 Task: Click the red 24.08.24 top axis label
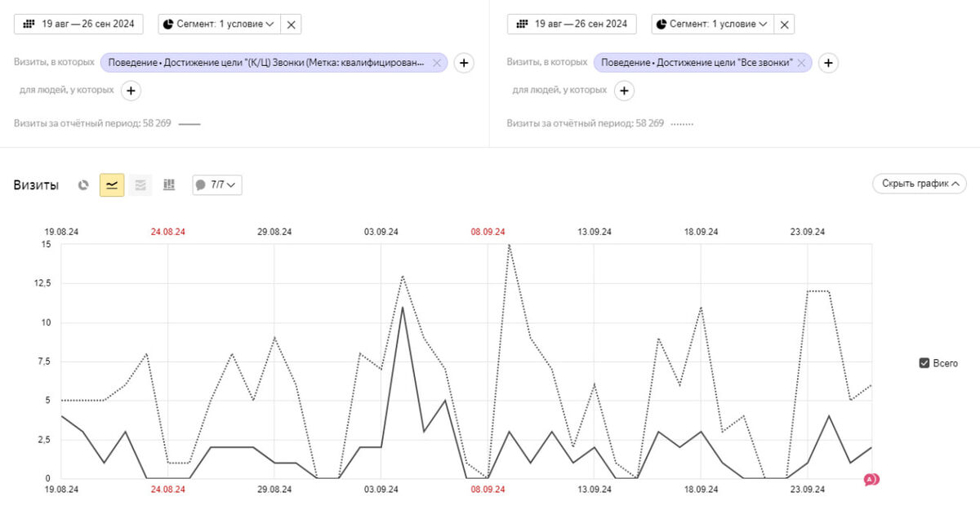168,232
